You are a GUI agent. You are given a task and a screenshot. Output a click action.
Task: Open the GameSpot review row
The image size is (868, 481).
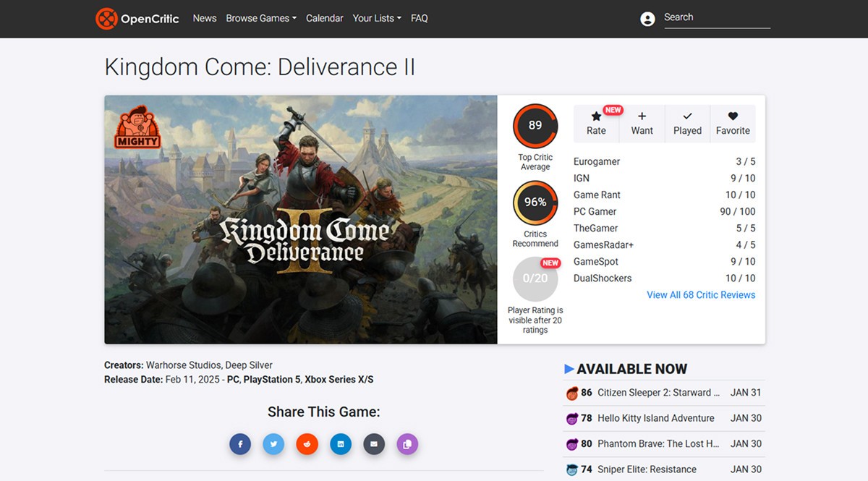(665, 262)
